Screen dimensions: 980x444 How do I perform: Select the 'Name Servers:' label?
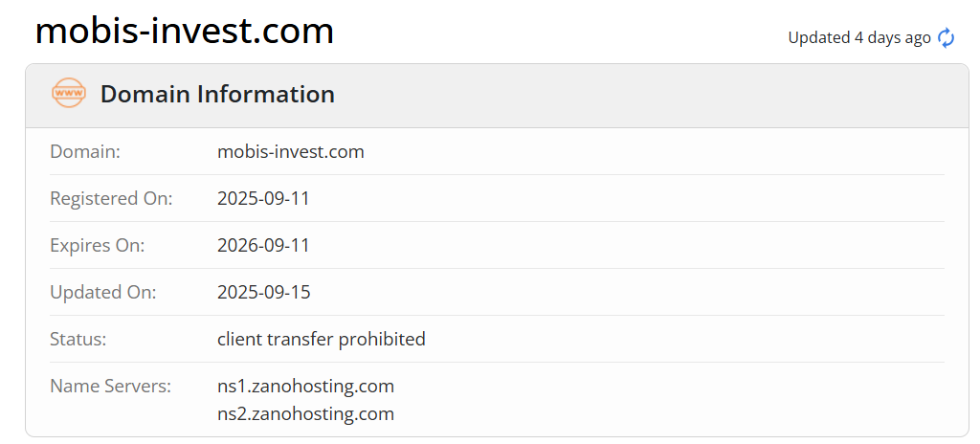coord(110,386)
